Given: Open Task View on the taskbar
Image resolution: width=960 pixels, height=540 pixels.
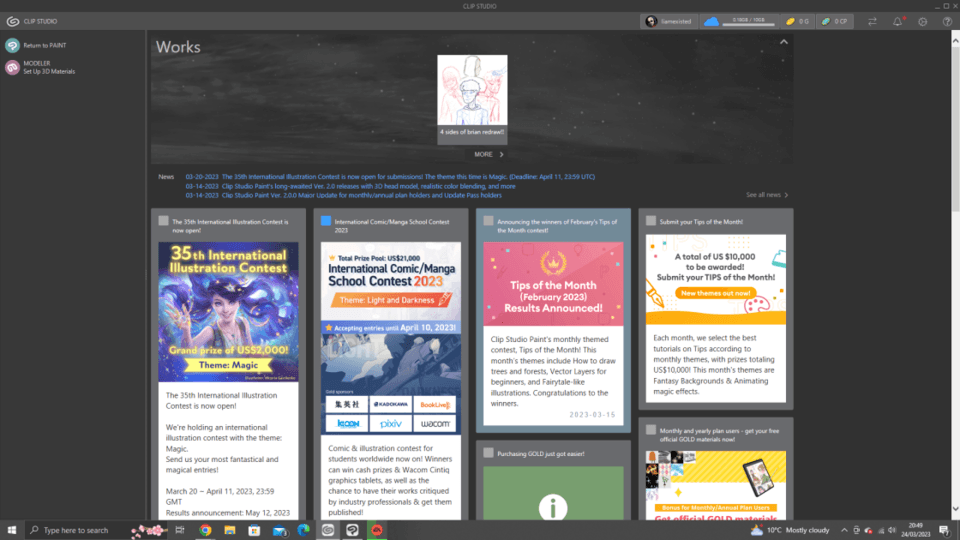Looking at the screenshot, I should 180,530.
